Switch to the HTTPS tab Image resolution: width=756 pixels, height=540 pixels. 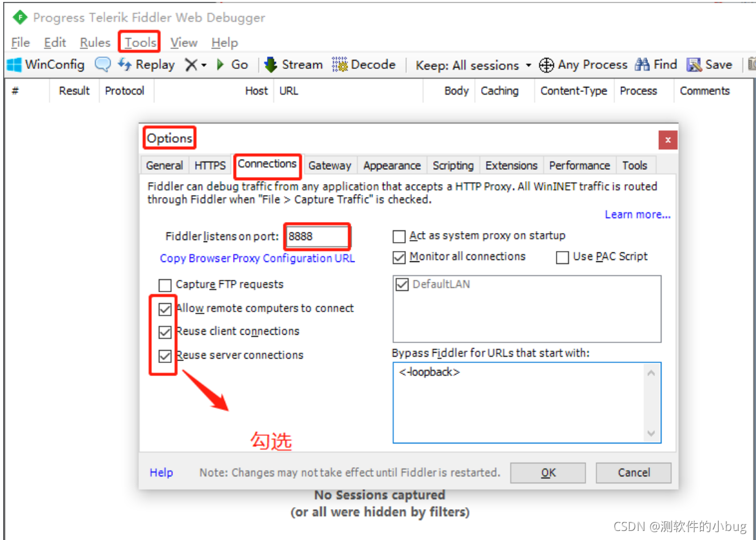(210, 165)
